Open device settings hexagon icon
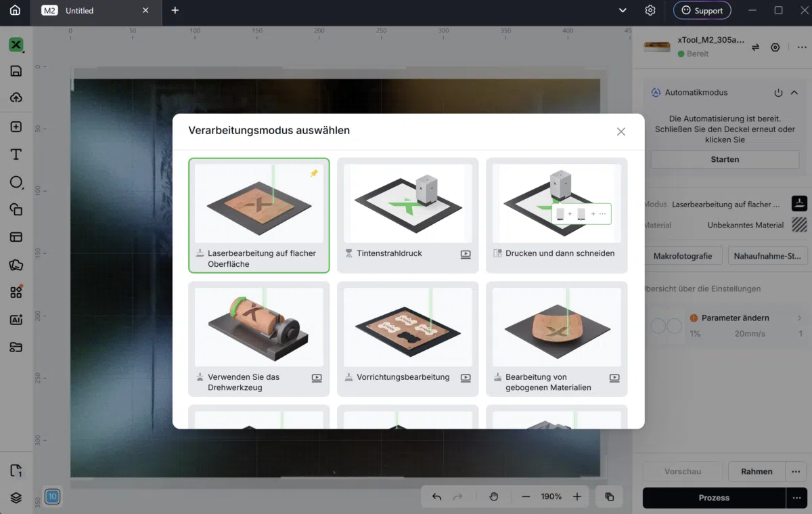Image resolution: width=812 pixels, height=514 pixels. pos(775,47)
